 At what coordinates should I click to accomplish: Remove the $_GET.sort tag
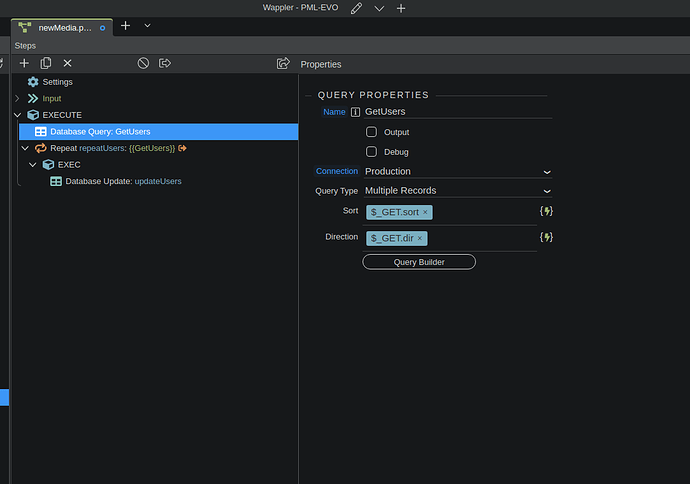pyautogui.click(x=425, y=212)
